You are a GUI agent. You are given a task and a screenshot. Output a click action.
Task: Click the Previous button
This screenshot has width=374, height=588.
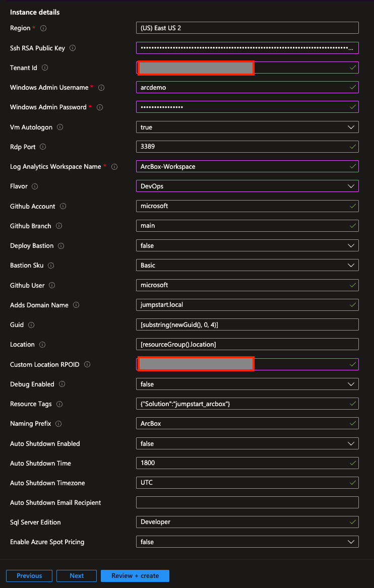pos(29,575)
